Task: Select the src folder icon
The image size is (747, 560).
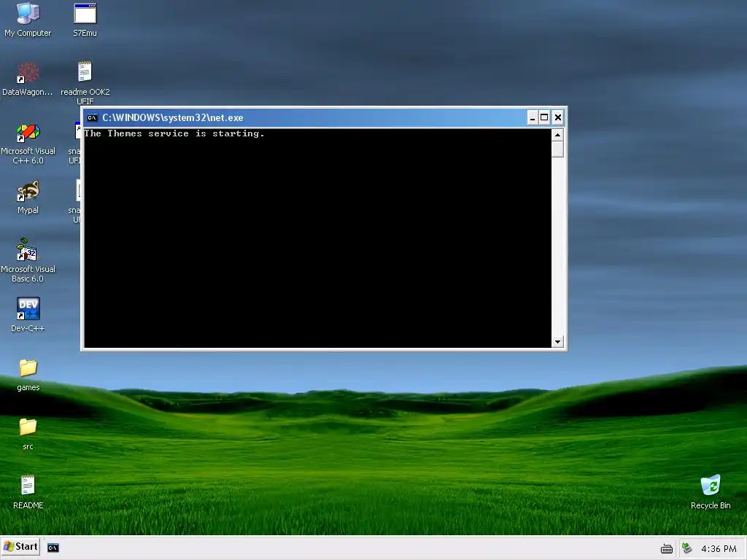Action: tap(28, 435)
